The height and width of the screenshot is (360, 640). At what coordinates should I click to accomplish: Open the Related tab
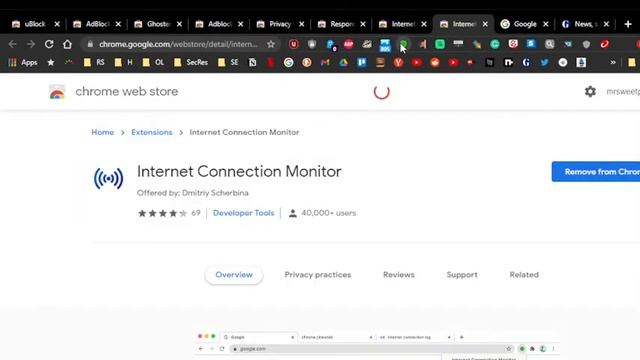click(524, 275)
